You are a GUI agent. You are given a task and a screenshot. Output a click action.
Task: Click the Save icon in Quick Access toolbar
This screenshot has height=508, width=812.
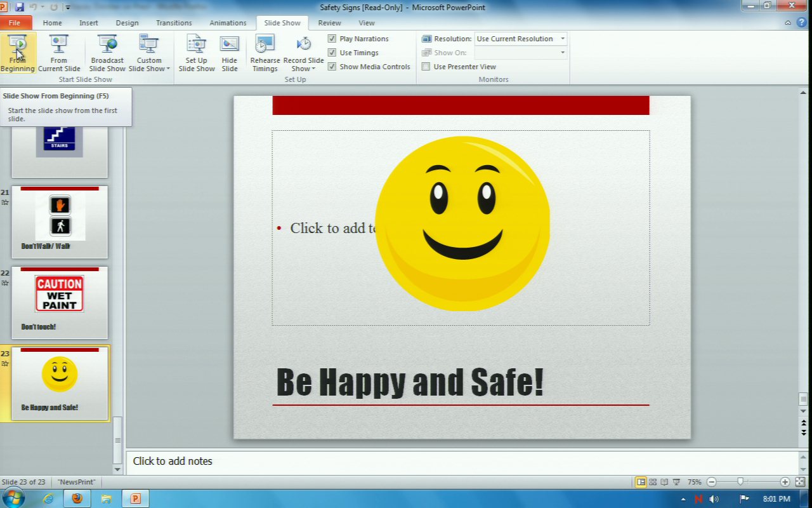coord(19,7)
